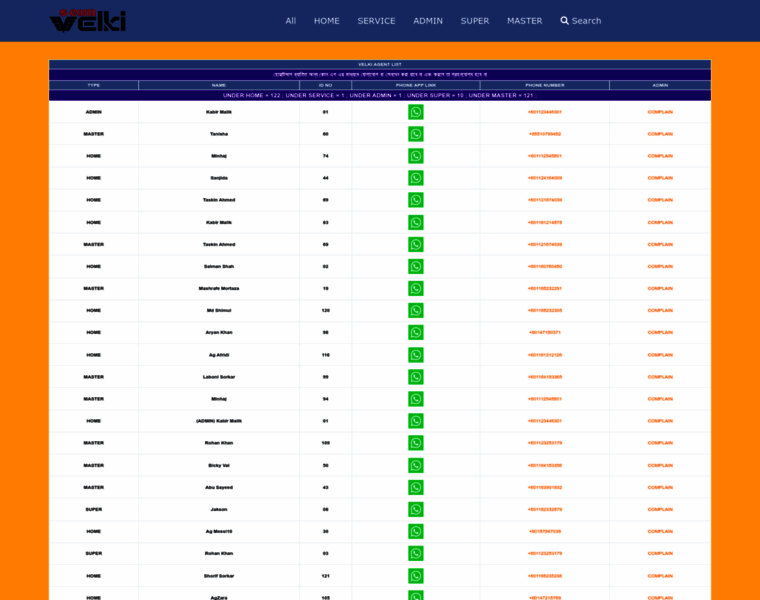Click the phone number for Tanisha
Viewport: 760px width, 600px height.
pyautogui.click(x=545, y=134)
